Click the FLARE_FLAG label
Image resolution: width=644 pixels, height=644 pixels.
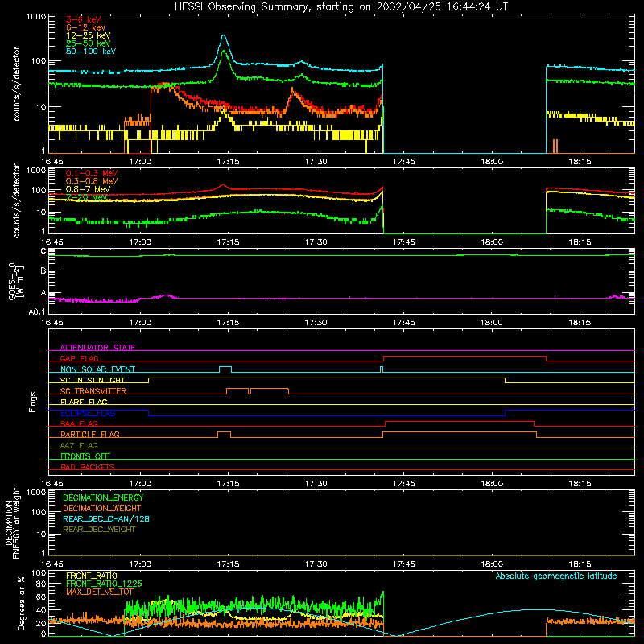[84, 402]
